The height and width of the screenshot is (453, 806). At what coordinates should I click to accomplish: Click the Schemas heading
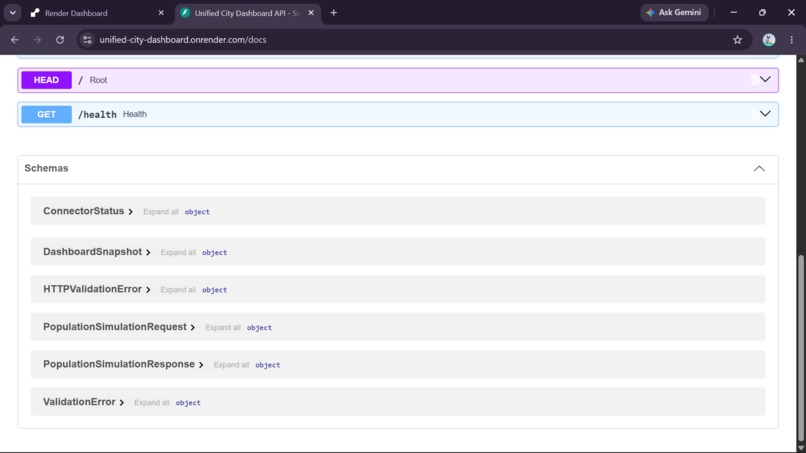point(46,168)
